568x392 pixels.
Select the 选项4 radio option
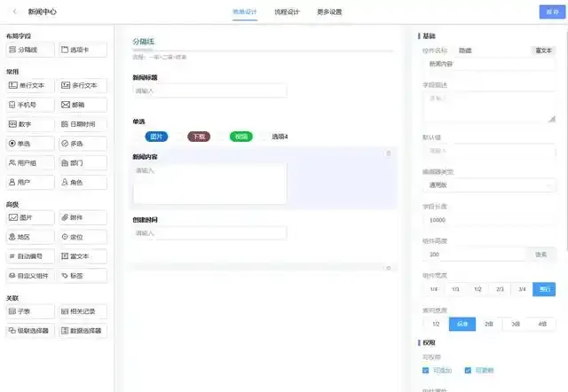pyautogui.click(x=280, y=137)
